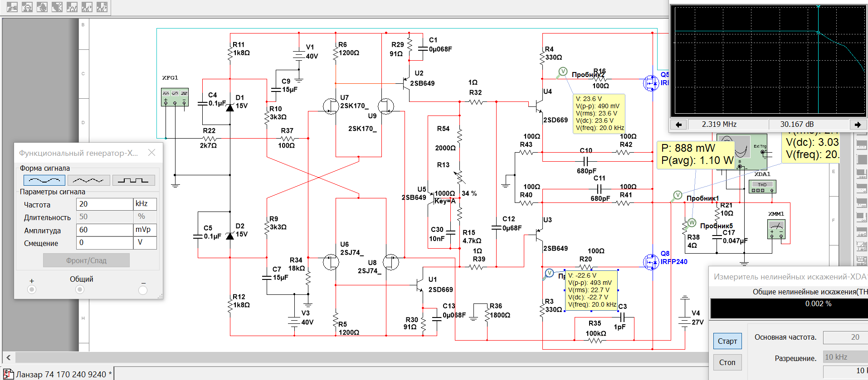Image resolution: width=868 pixels, height=380 pixels.
Task: Select the Пробник5 power probe
Action: [x=692, y=223]
